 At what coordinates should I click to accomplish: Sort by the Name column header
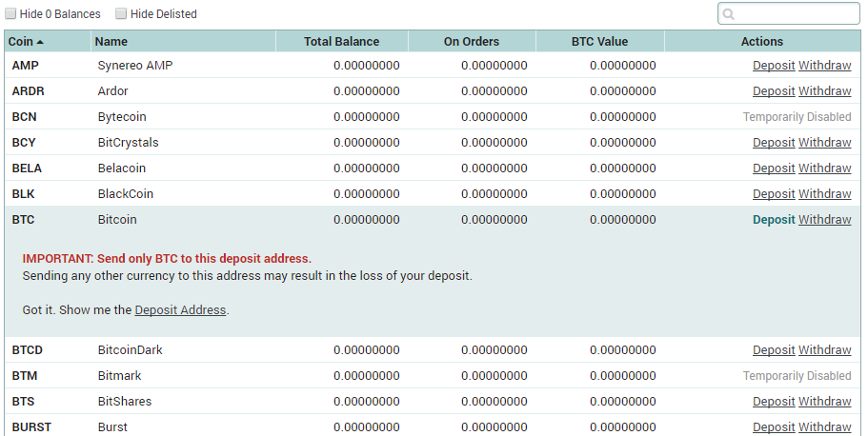point(111,42)
